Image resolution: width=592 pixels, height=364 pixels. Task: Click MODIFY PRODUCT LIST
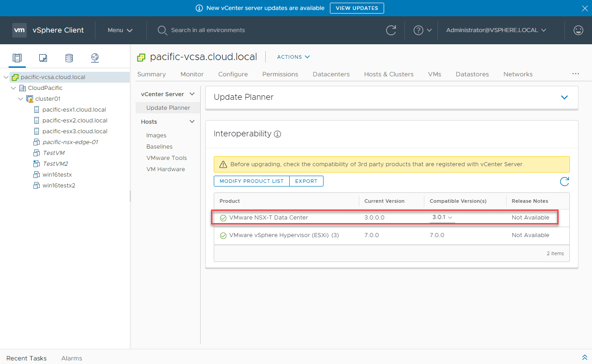(x=251, y=181)
